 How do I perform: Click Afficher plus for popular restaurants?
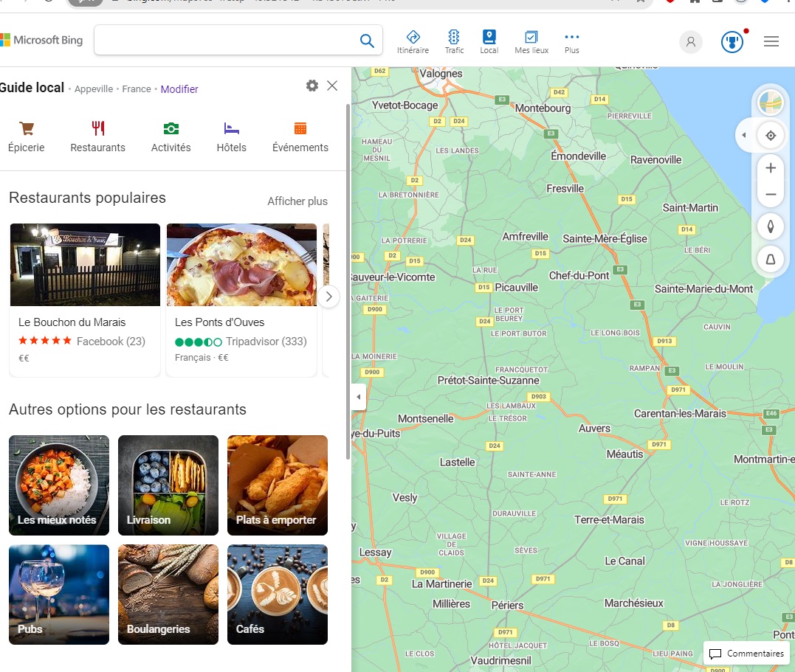coord(297,201)
